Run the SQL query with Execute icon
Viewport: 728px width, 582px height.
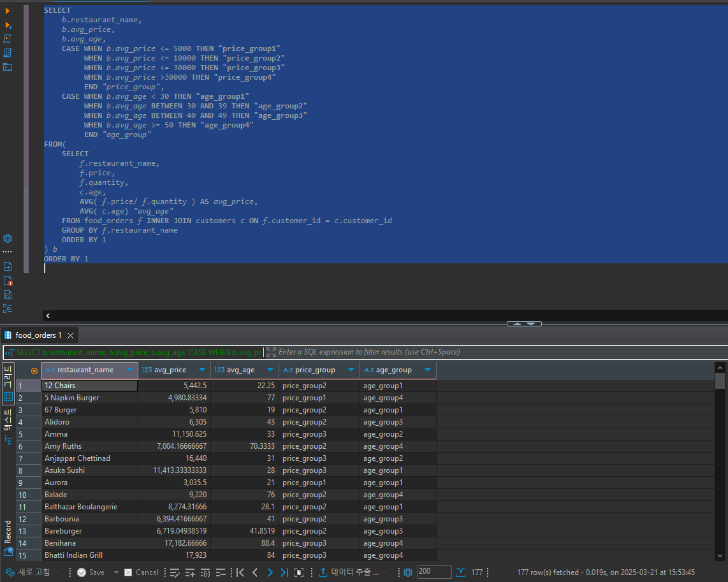point(8,11)
